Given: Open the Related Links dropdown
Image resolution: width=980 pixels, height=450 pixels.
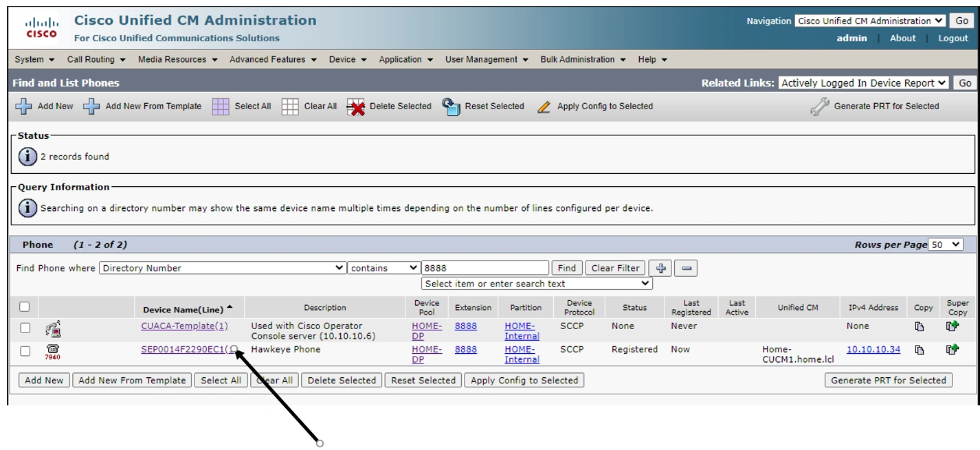Looking at the screenshot, I should (x=864, y=83).
